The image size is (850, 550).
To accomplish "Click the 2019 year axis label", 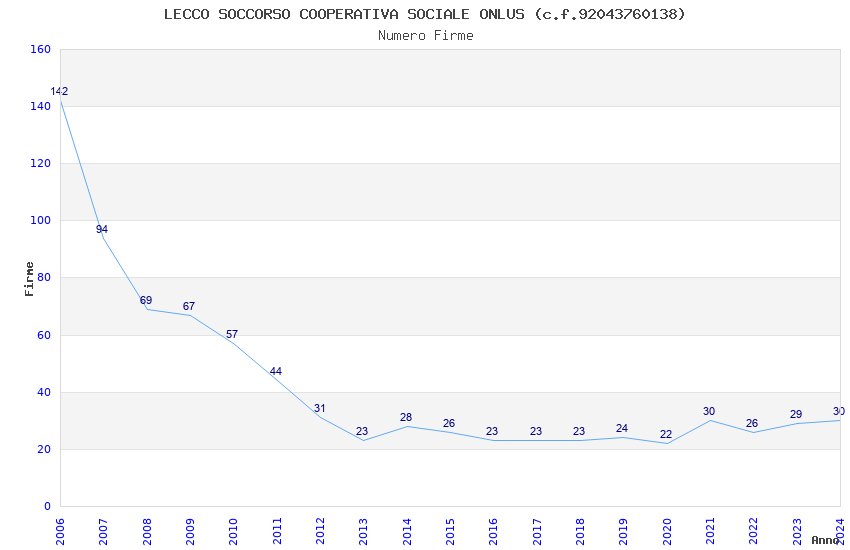I will (x=623, y=532).
